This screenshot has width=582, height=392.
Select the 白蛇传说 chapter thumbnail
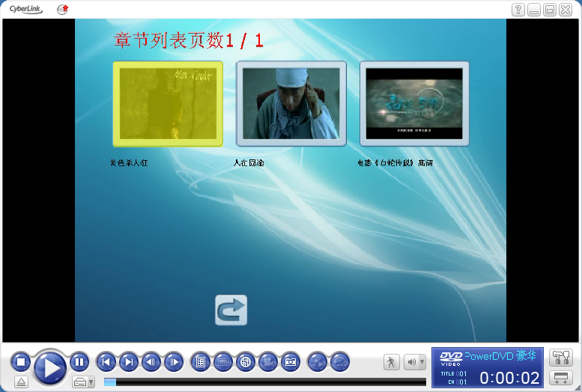click(x=415, y=104)
